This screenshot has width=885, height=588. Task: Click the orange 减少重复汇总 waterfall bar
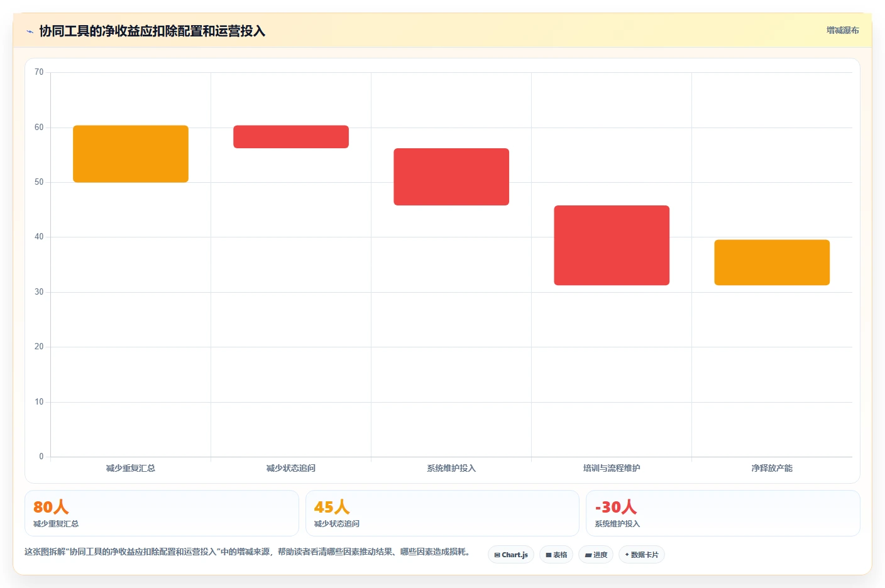[x=131, y=154]
